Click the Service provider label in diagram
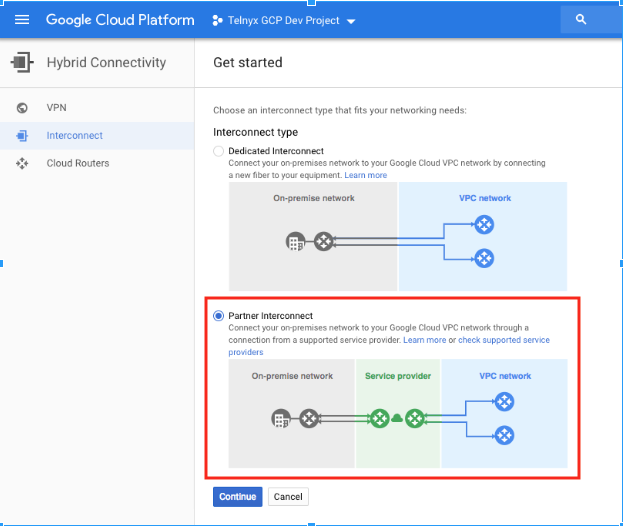This screenshot has height=526, width=623. pyautogui.click(x=398, y=376)
